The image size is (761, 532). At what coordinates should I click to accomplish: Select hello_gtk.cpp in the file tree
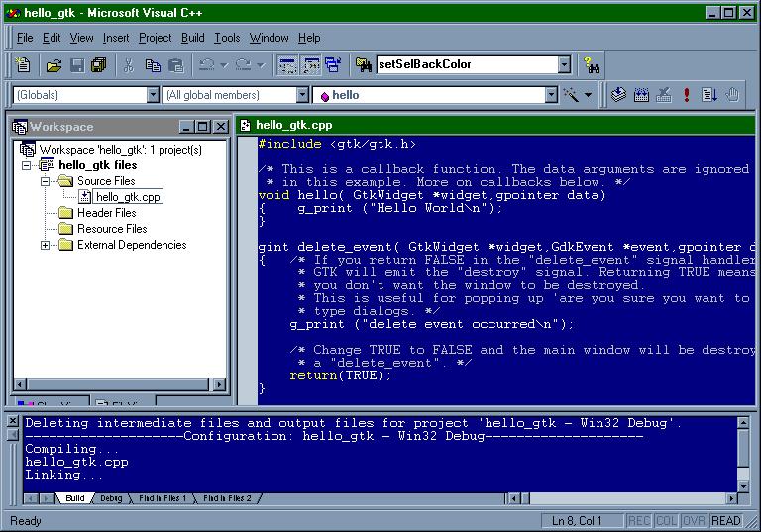[x=128, y=197]
